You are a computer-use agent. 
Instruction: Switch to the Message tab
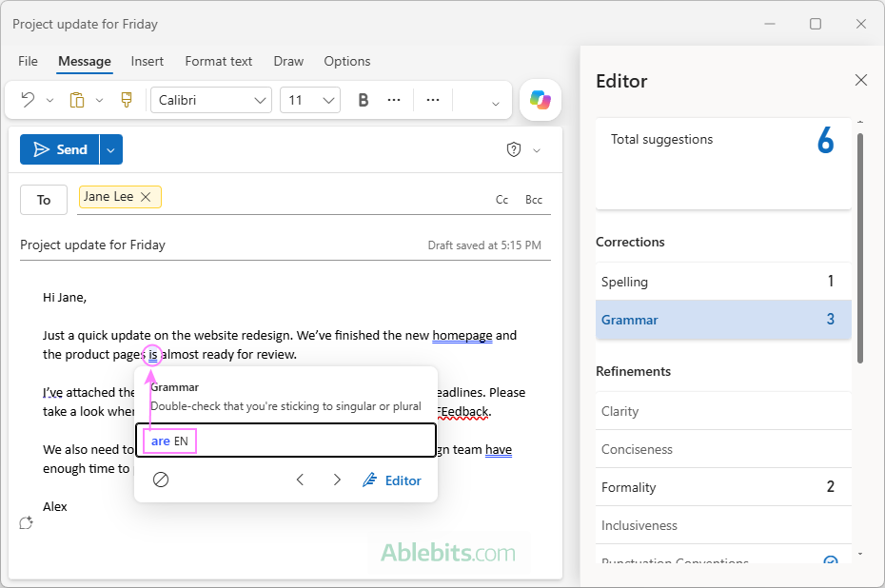(85, 61)
